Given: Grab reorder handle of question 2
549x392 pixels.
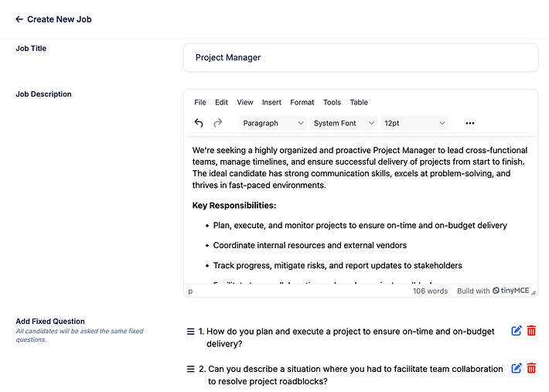Looking at the screenshot, I should (x=190, y=369).
